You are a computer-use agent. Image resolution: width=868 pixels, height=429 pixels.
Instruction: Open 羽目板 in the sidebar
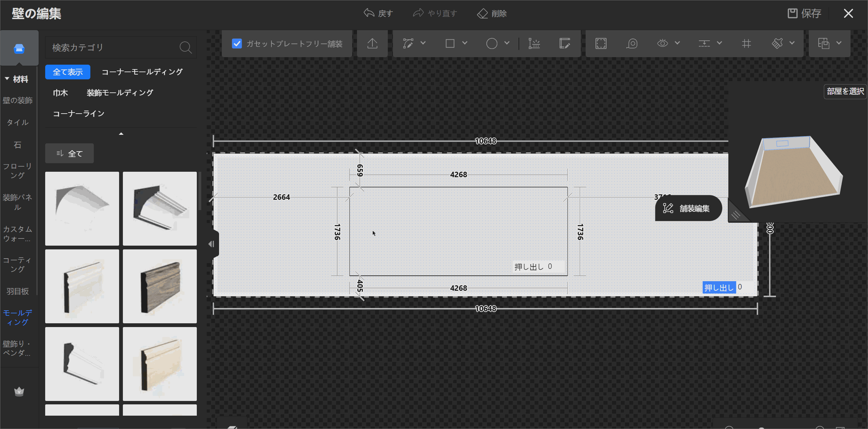[18, 291]
